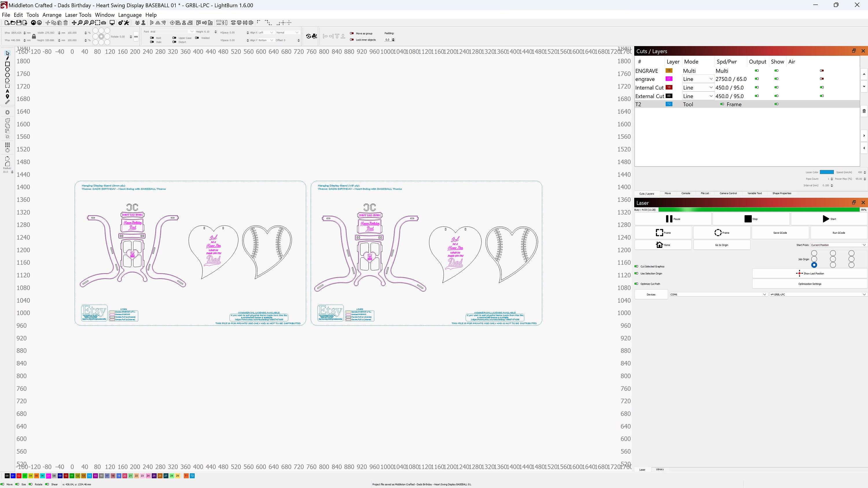Screen dimensions: 868x488
Task: Switch to the Console tab
Action: (686, 193)
